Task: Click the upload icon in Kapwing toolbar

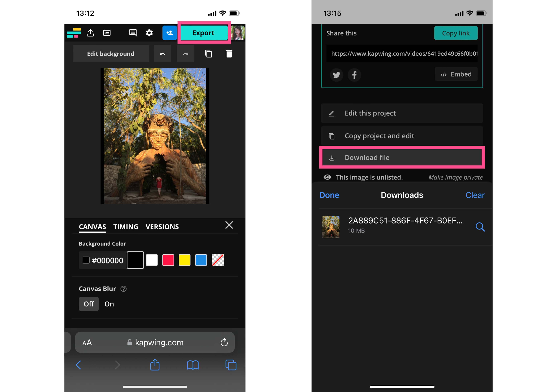Action: coord(90,33)
